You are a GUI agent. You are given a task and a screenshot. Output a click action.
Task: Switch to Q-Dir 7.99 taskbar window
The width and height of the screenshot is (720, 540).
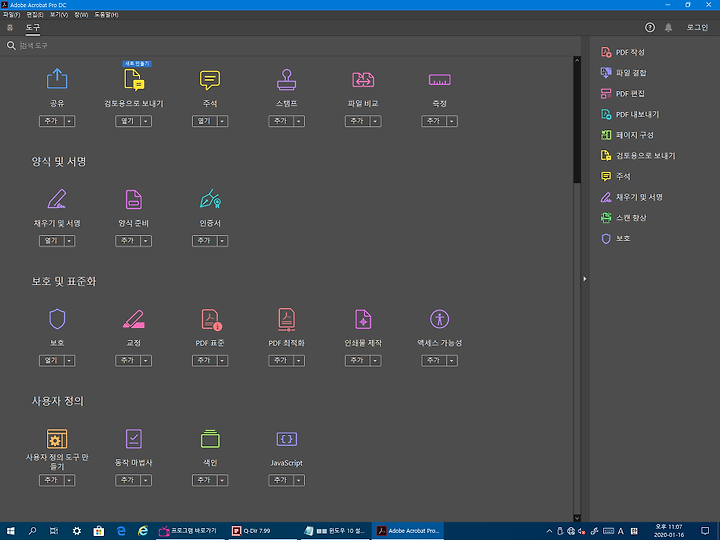click(263, 531)
